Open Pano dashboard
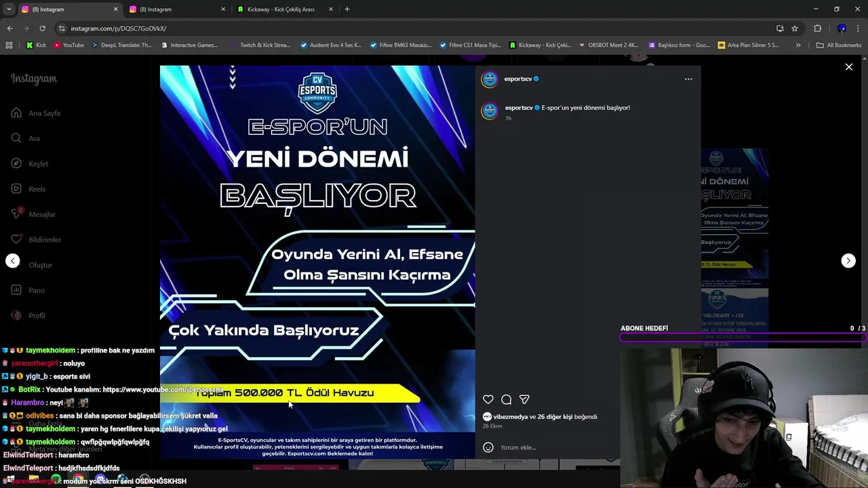This screenshot has width=868, height=488. tap(28, 290)
